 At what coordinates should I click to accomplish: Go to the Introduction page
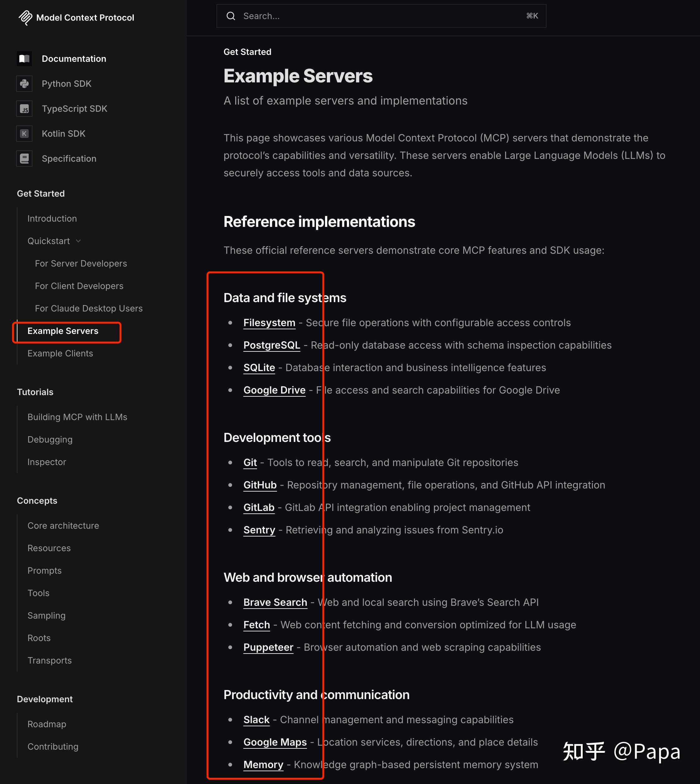click(52, 218)
